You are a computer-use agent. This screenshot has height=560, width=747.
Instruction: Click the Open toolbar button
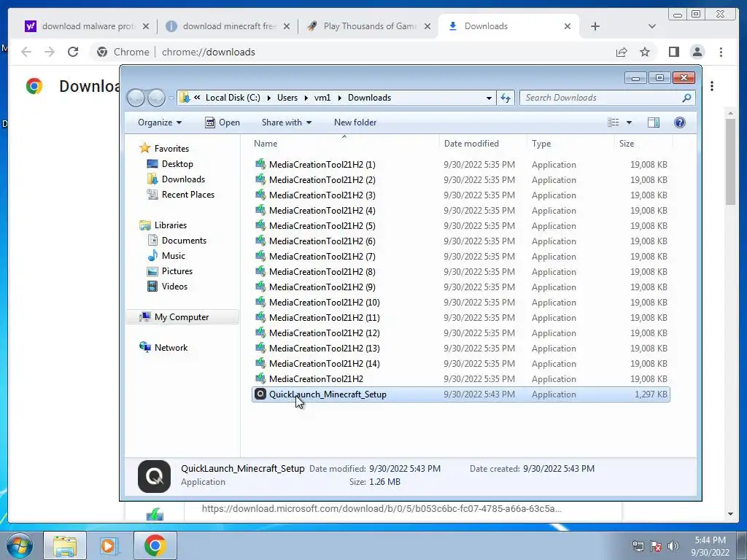(222, 122)
